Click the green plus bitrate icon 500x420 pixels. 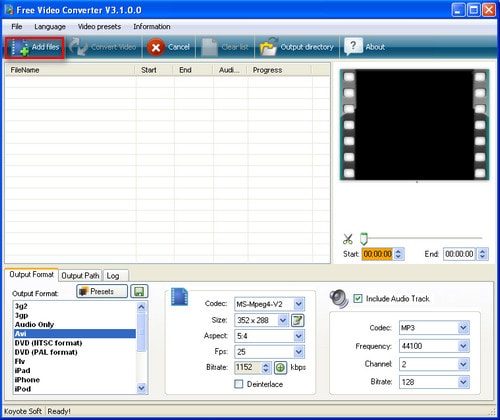[x=280, y=367]
